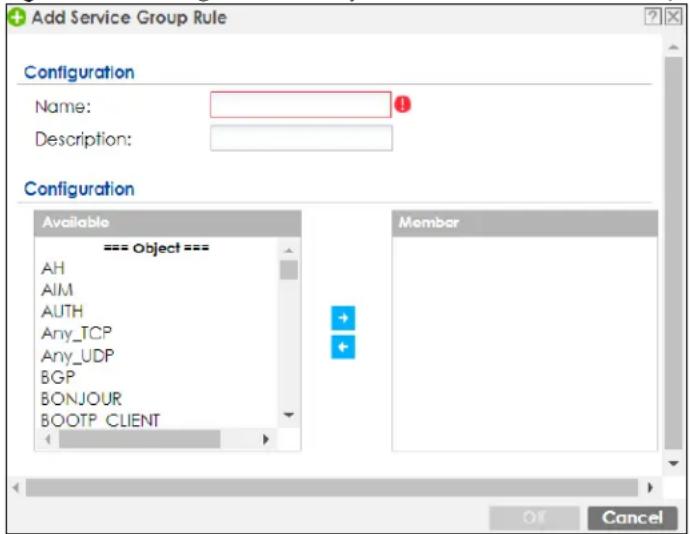Select BOOTP_CLIENT in the Available list
Screen dimensions: 690x534
pyautogui.click(x=100, y=420)
